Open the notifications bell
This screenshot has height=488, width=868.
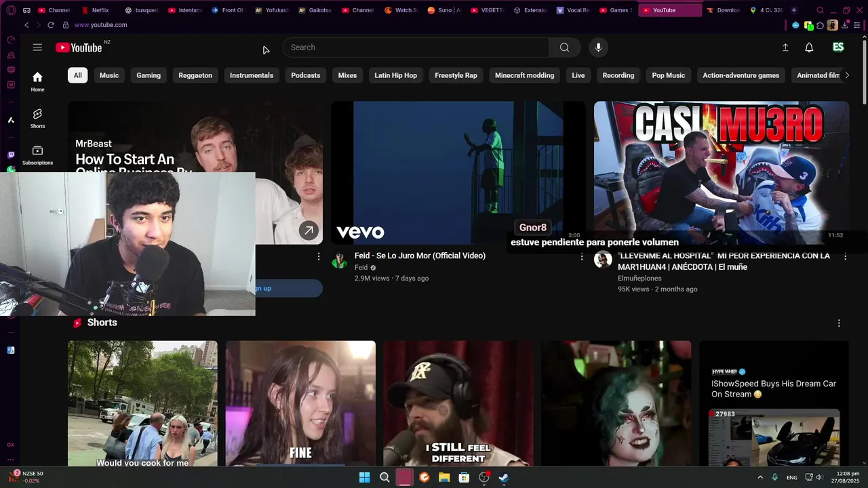[x=809, y=47]
